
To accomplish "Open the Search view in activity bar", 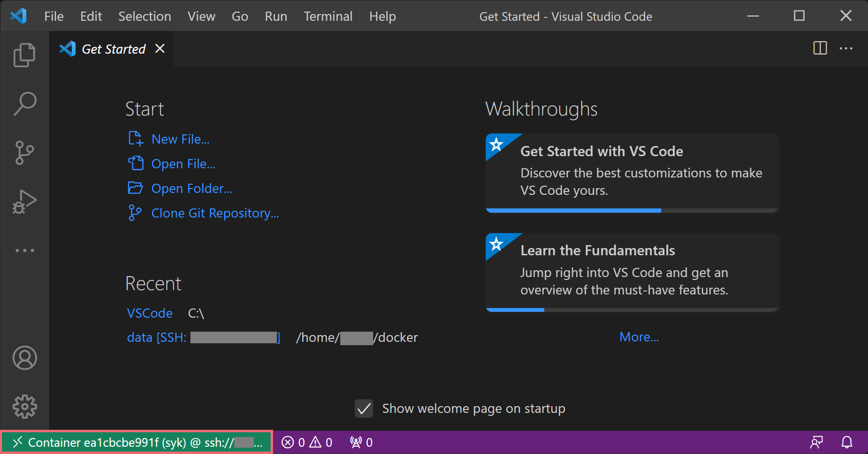I will tap(25, 103).
